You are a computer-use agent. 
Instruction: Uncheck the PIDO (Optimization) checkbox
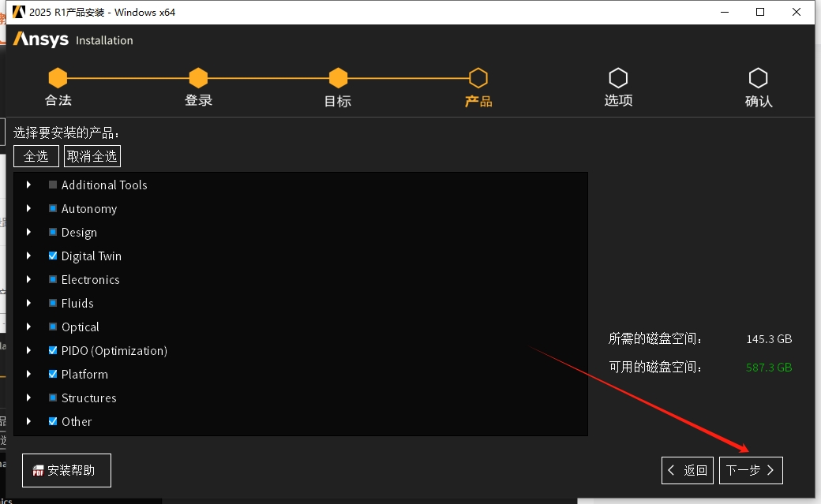(x=53, y=350)
